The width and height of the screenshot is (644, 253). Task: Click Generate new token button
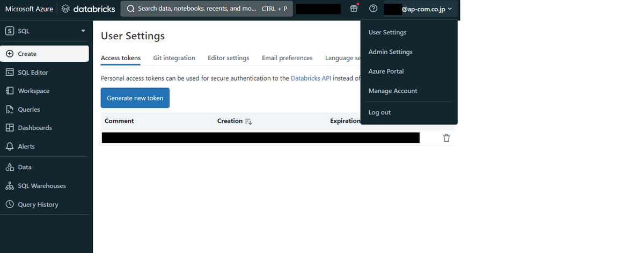(135, 98)
